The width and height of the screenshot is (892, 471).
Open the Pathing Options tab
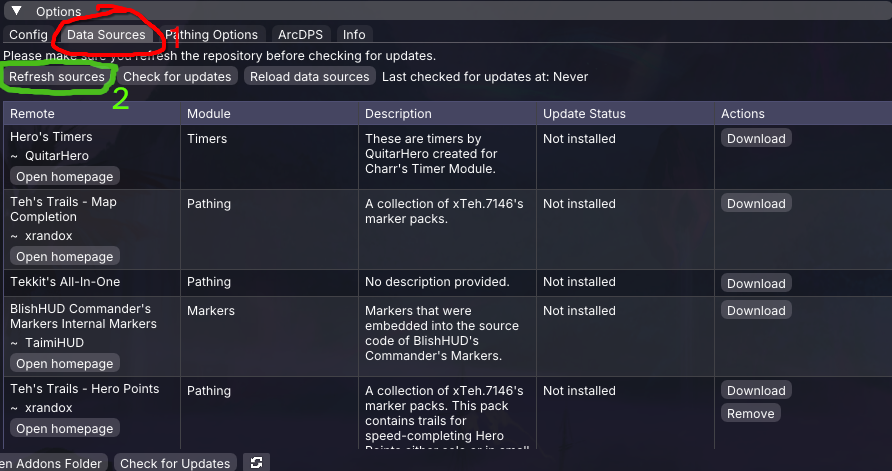[212, 35]
